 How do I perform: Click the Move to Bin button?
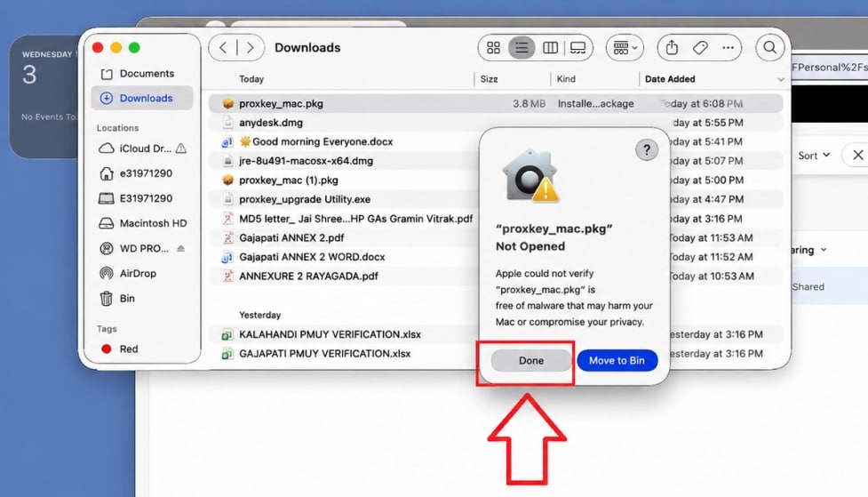click(617, 360)
